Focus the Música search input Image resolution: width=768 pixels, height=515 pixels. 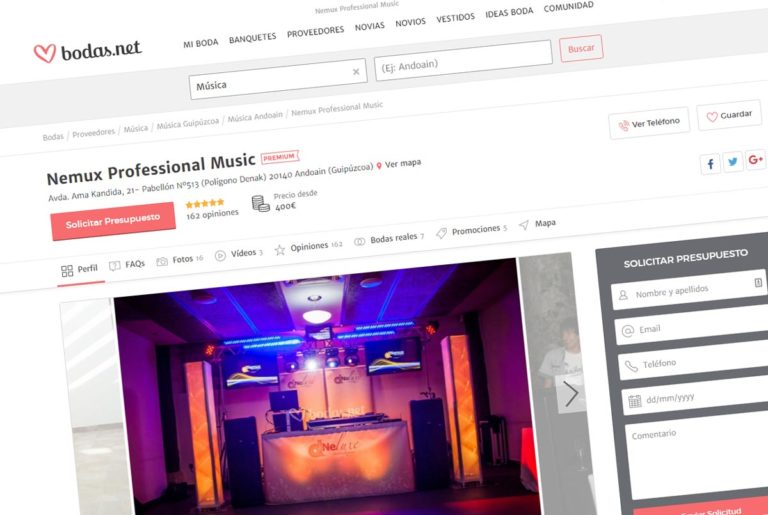277,79
